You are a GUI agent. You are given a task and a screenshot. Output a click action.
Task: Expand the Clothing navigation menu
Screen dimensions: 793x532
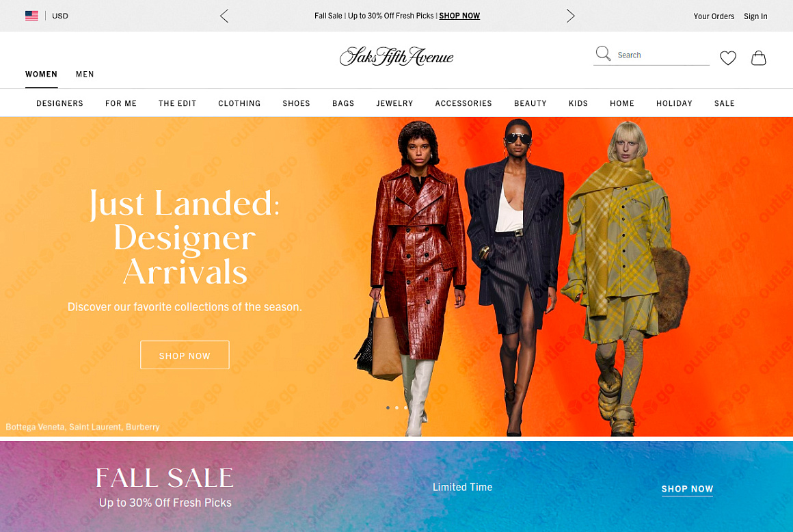click(x=239, y=103)
